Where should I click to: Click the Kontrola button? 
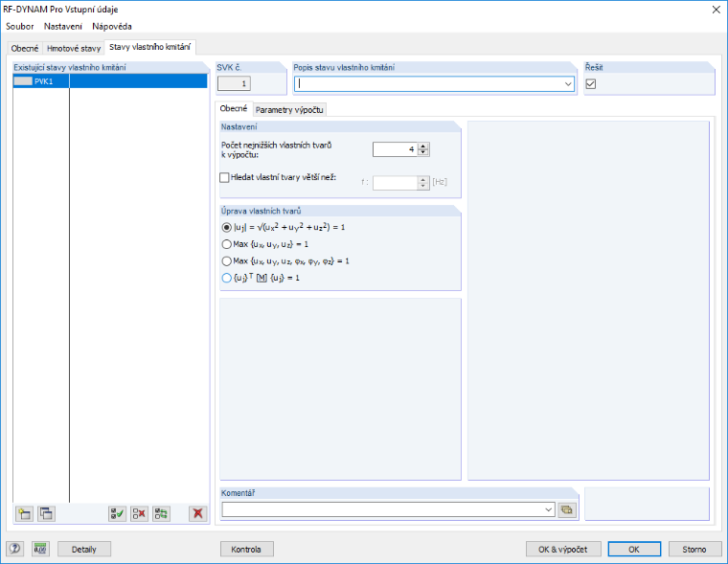246,549
